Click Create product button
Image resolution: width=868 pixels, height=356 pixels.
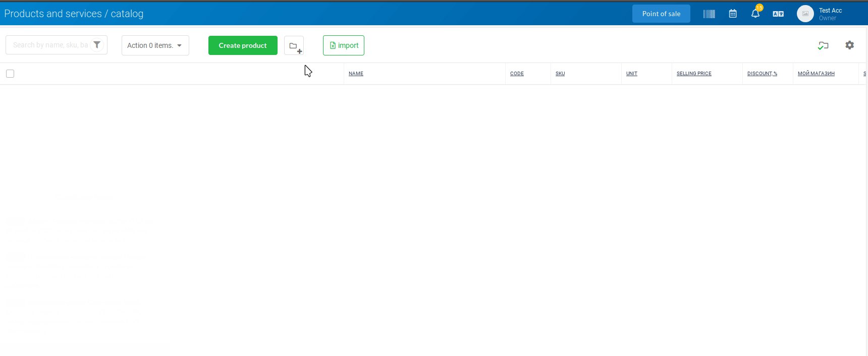[x=243, y=45]
